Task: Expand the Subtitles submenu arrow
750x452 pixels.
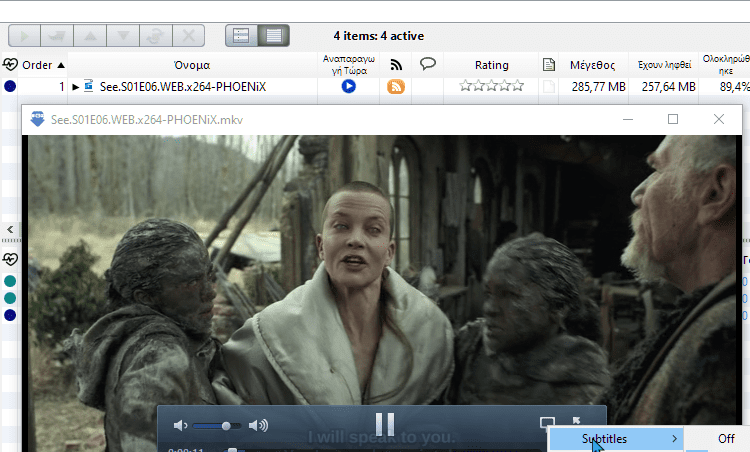Action: tap(674, 439)
